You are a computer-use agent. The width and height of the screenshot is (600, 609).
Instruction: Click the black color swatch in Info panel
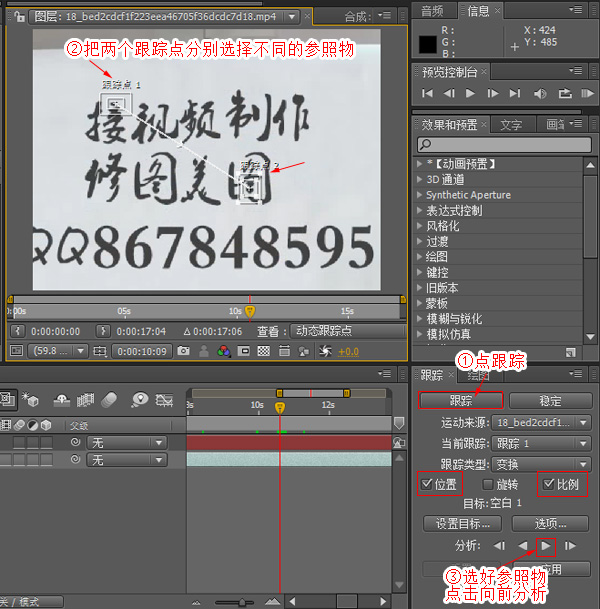click(428, 44)
